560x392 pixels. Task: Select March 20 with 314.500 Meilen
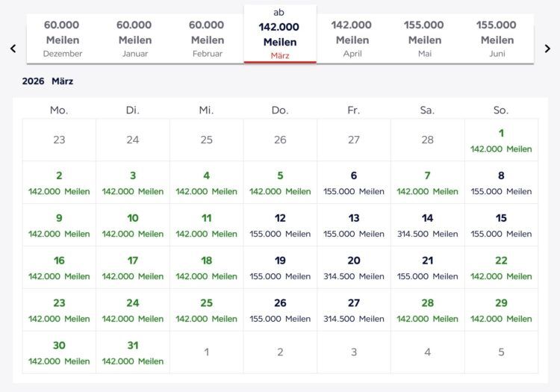point(354,268)
